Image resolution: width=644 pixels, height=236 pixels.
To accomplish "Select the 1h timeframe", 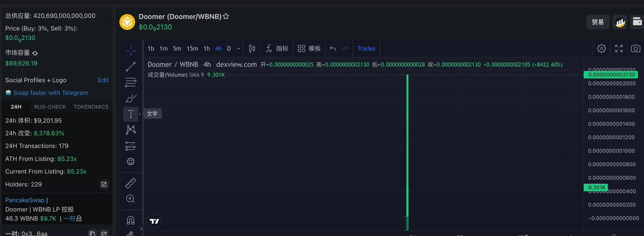I will click(207, 48).
